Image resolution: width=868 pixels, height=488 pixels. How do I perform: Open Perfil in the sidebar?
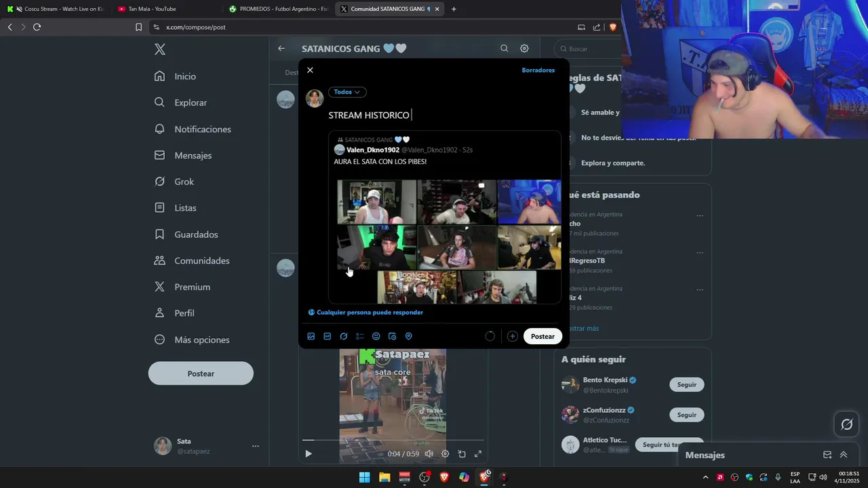[x=175, y=313]
